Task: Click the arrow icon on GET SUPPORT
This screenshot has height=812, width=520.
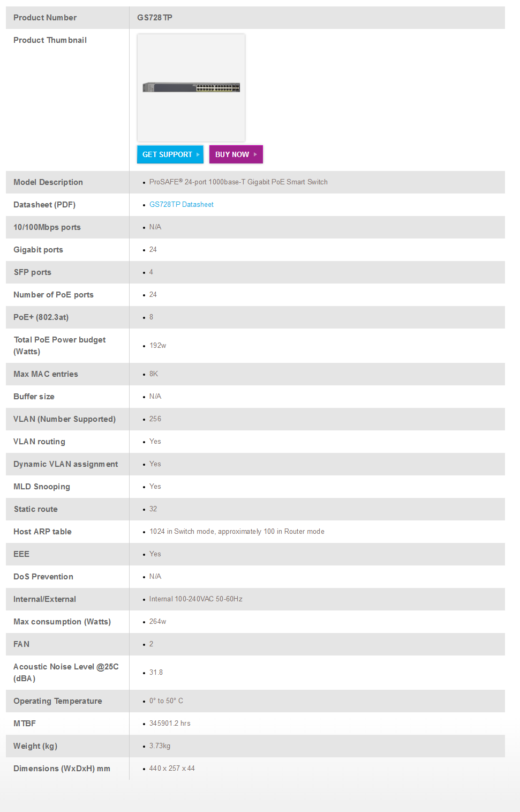Action: tap(198, 154)
